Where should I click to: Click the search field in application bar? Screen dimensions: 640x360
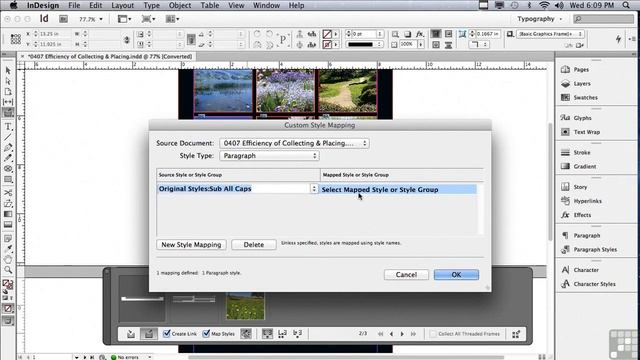pos(603,19)
